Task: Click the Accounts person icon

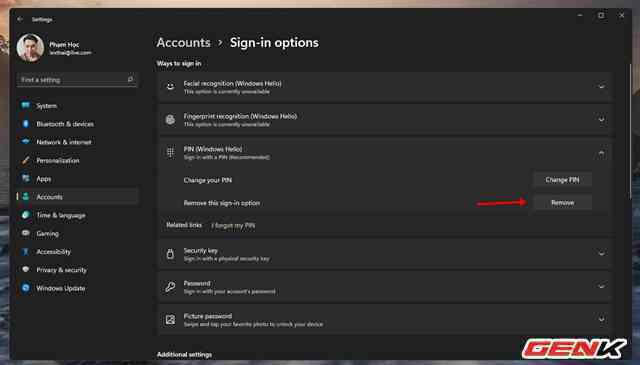Action: [x=26, y=196]
